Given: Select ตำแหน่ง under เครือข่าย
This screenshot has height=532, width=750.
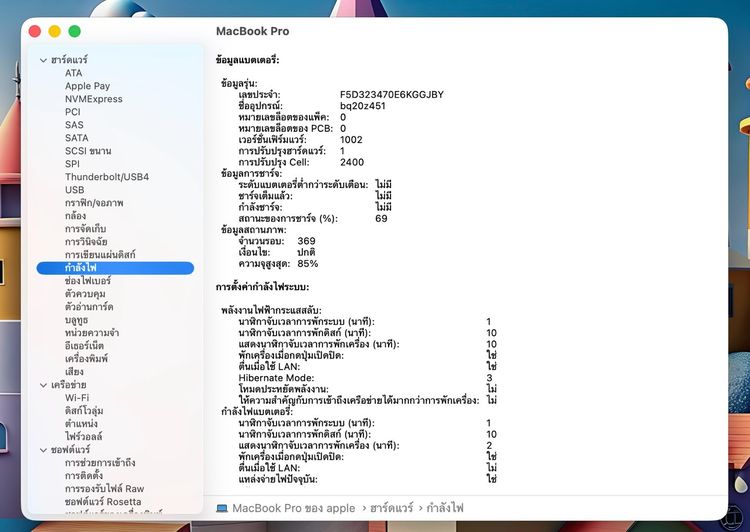Looking at the screenshot, I should (x=81, y=424).
